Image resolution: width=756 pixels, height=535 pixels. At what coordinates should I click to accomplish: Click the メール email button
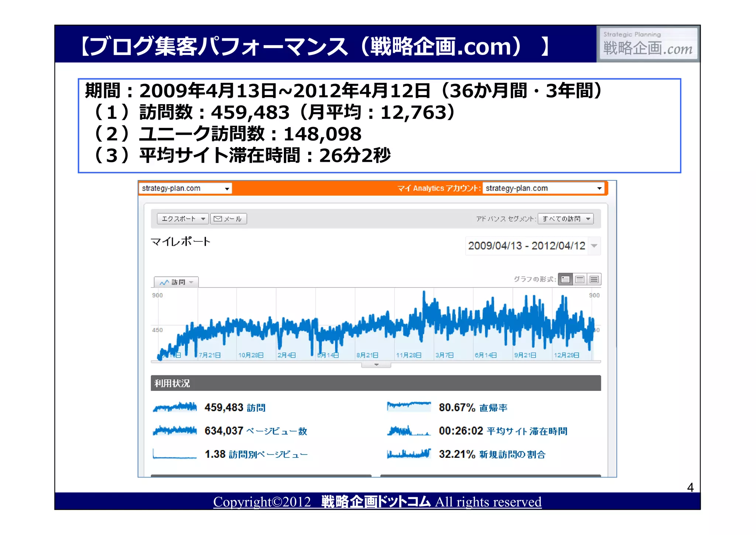(228, 219)
